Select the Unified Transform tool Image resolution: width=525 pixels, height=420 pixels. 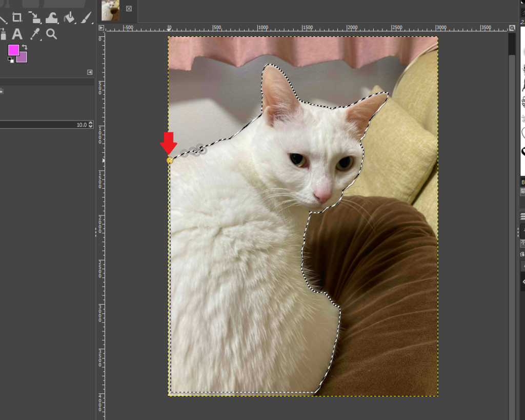click(x=34, y=18)
